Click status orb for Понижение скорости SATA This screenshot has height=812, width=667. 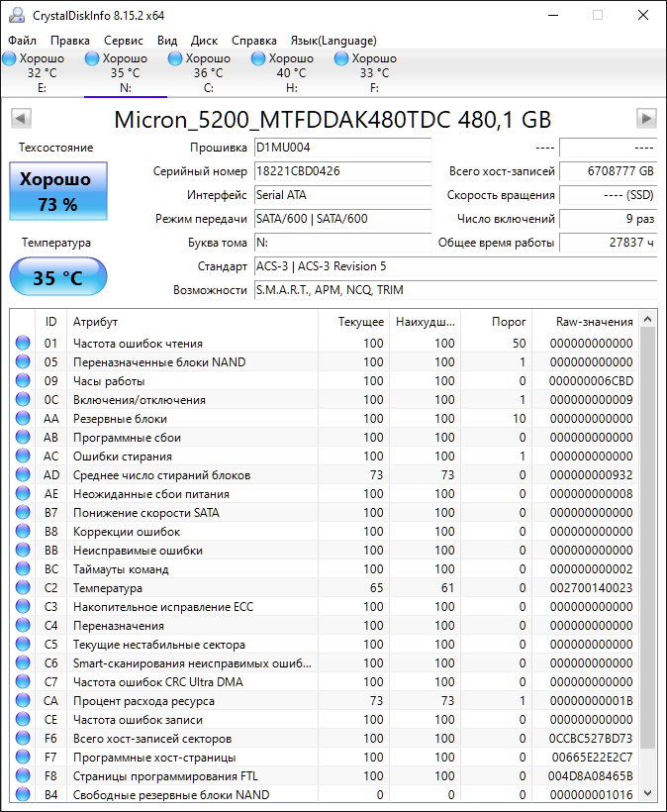tap(23, 512)
